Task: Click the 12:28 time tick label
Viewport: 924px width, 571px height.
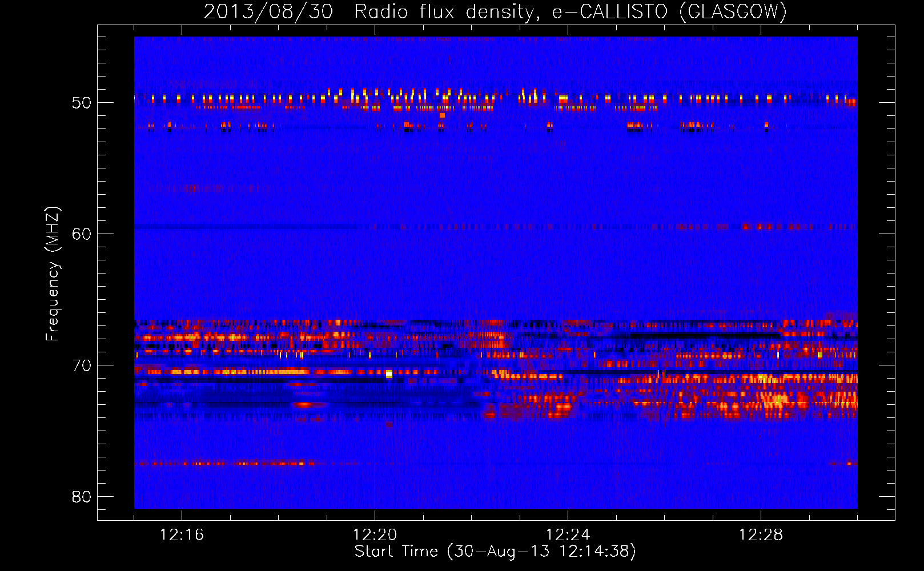Action: (x=761, y=535)
